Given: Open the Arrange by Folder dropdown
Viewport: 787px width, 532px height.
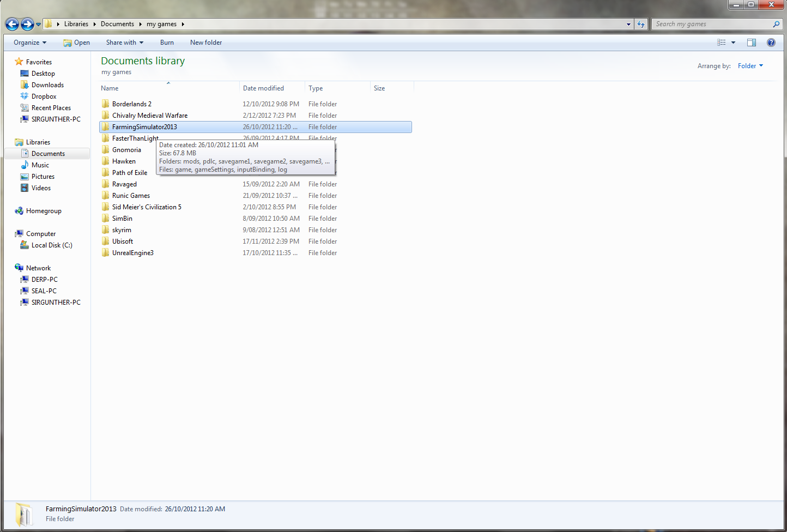Looking at the screenshot, I should 750,66.
